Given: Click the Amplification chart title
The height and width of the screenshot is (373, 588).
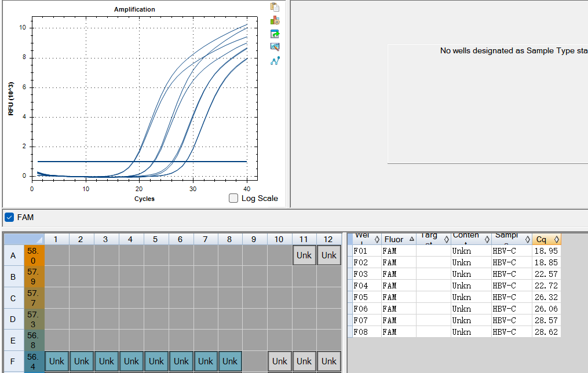Looking at the screenshot, I should (x=134, y=9).
